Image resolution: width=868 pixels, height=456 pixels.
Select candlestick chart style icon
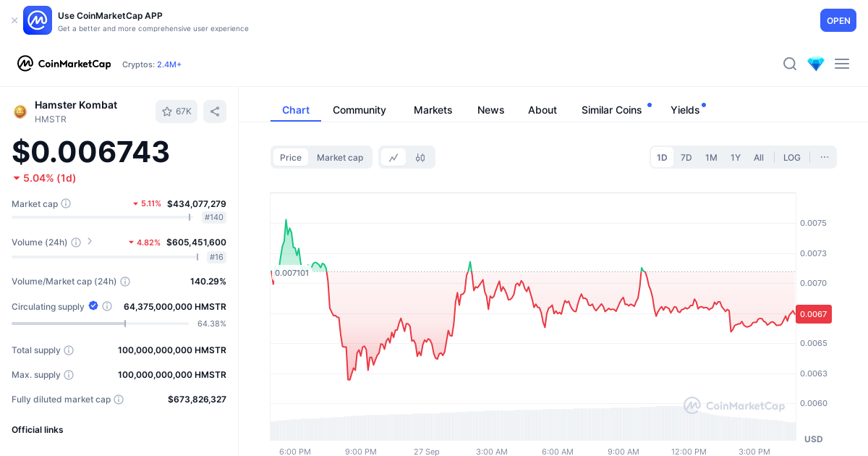coord(420,157)
